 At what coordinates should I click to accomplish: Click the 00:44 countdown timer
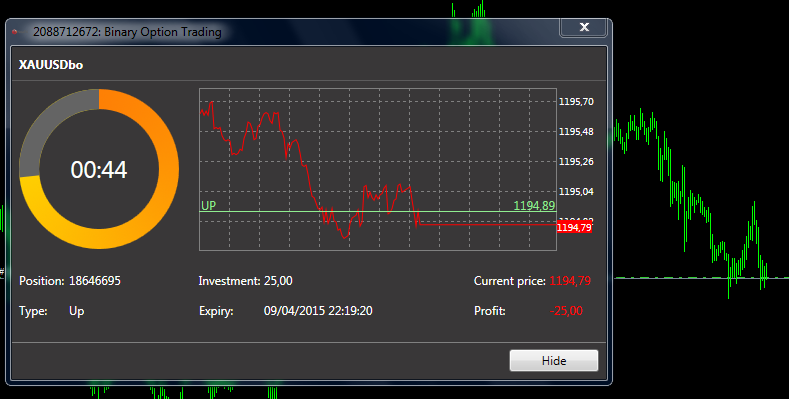coord(99,170)
